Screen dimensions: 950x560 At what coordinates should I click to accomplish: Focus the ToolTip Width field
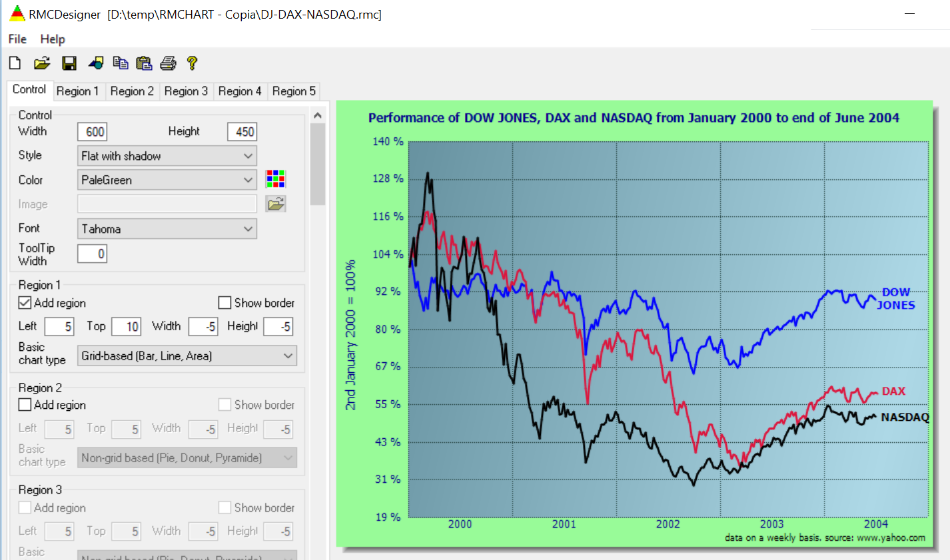point(93,254)
